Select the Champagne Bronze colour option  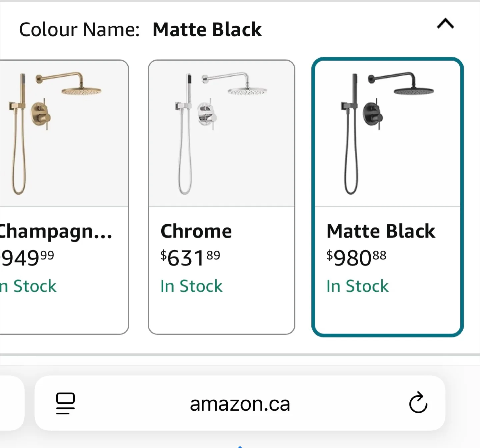pyautogui.click(x=60, y=197)
